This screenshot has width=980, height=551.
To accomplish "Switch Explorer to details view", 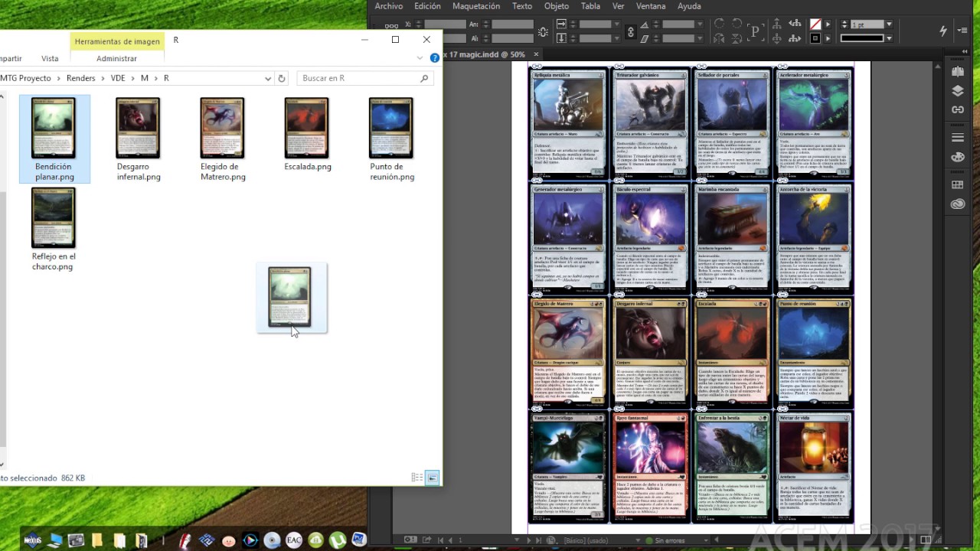I will pos(417,478).
